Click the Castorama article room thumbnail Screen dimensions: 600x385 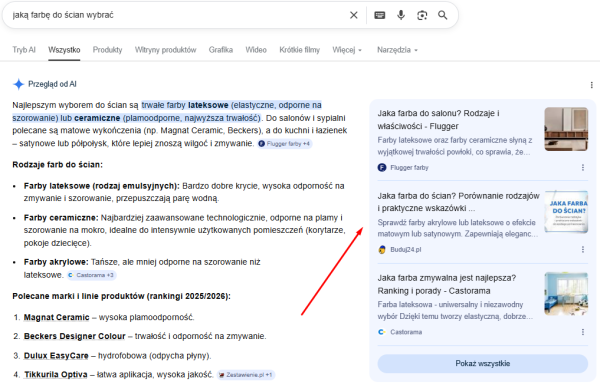(x=566, y=294)
